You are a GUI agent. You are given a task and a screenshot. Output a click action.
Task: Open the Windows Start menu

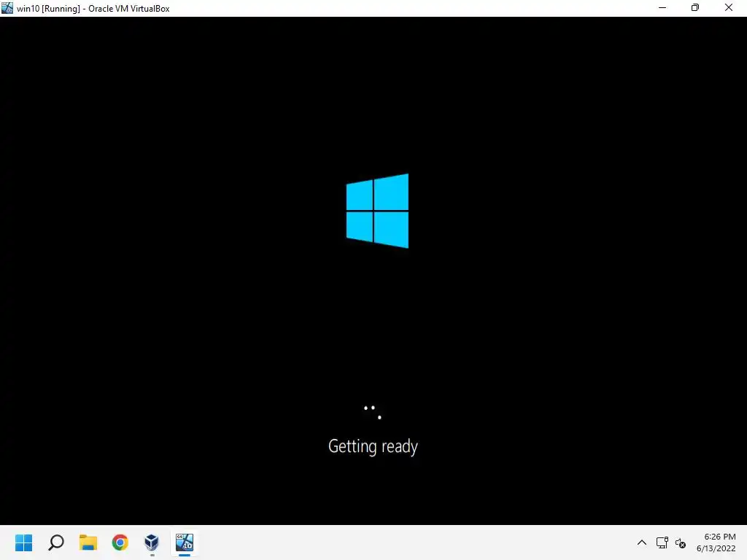coord(24,542)
